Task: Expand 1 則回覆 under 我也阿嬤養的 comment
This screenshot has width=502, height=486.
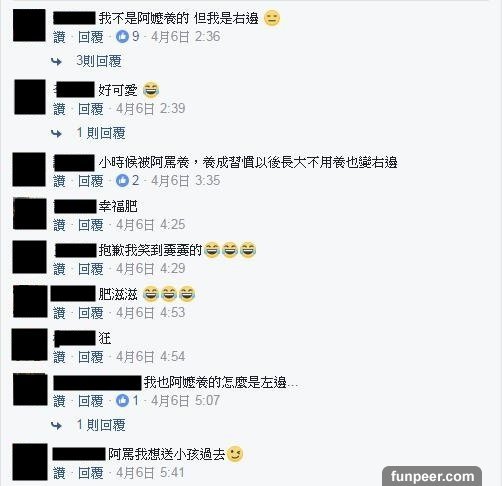Action: click(x=101, y=425)
